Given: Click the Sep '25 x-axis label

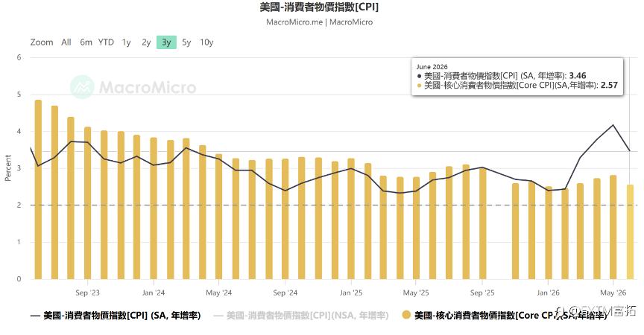Looking at the screenshot, I should pos(482,293).
